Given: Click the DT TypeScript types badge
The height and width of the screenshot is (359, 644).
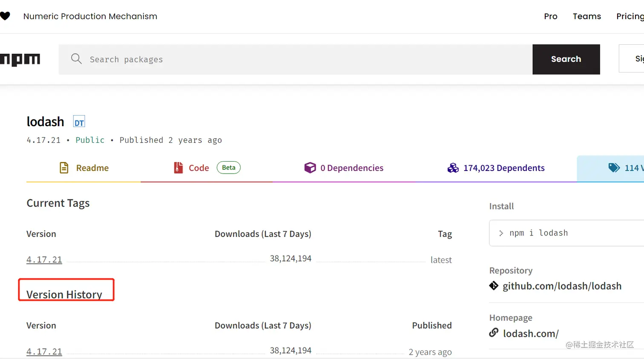Looking at the screenshot, I should click(79, 122).
